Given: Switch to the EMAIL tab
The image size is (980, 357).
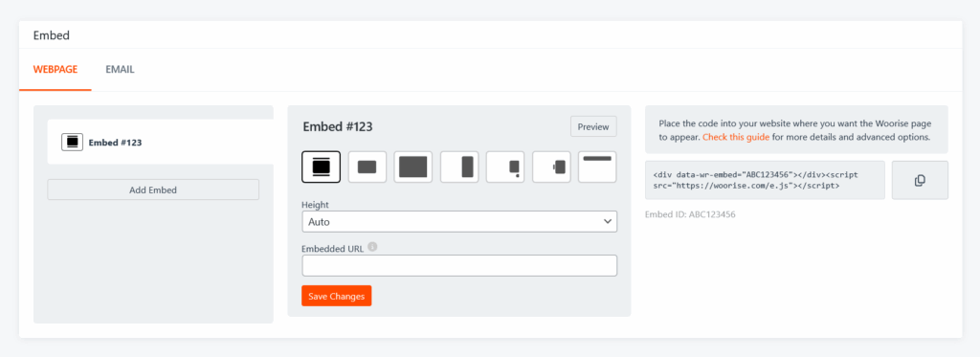Looking at the screenshot, I should click(x=120, y=70).
